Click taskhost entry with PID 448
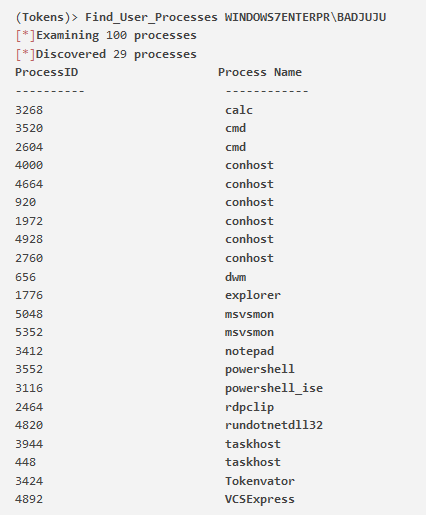This screenshot has width=426, height=515. tap(253, 462)
